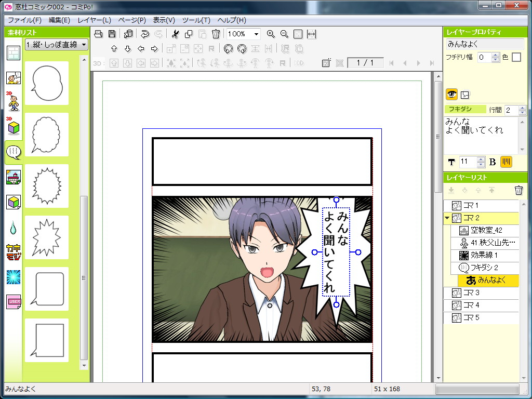Select the 効果線 1 layer
532x399 pixels.
point(485,255)
